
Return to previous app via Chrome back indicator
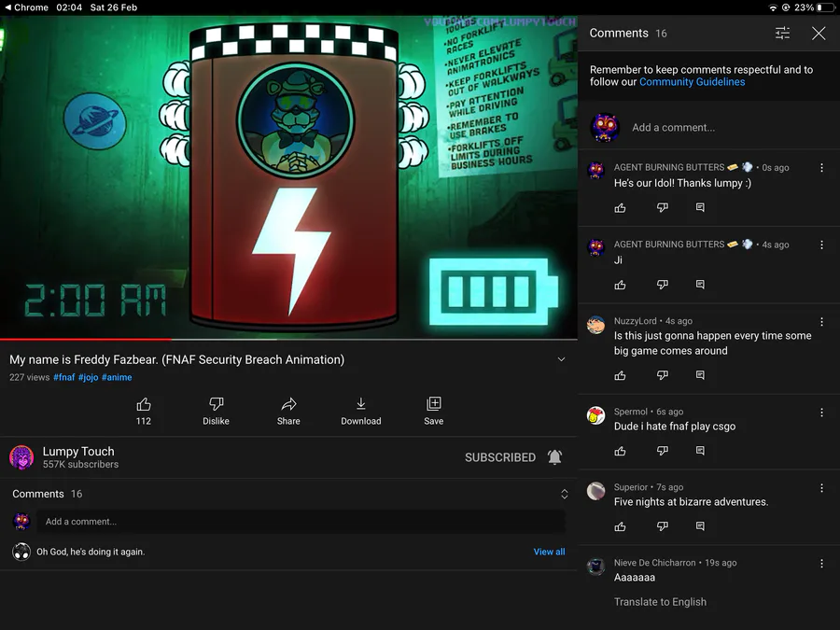pyautogui.click(x=26, y=7)
